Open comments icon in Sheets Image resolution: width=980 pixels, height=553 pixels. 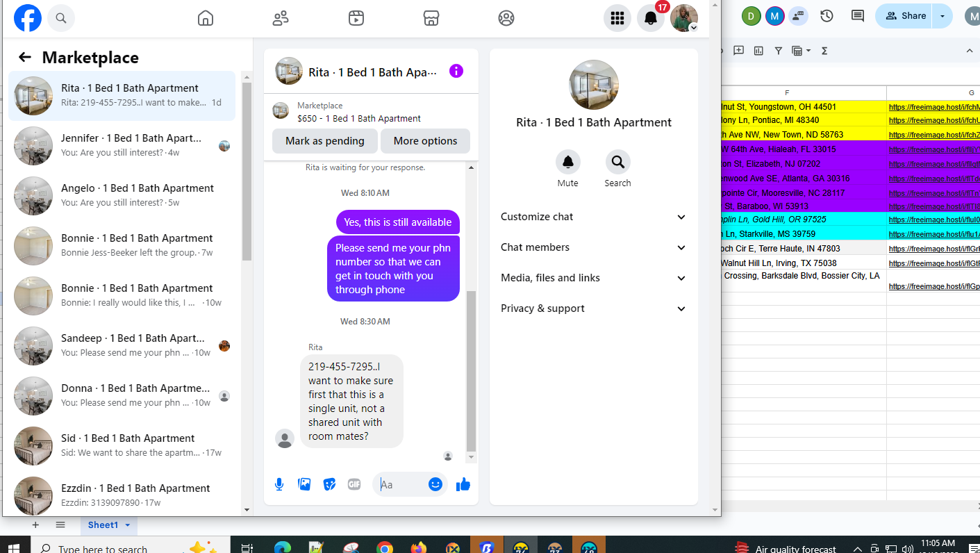[858, 16]
